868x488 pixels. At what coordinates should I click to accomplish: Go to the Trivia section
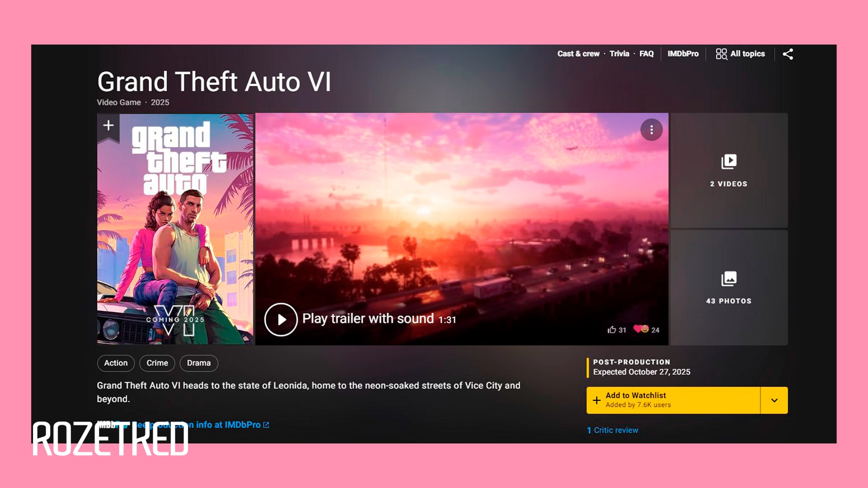pyautogui.click(x=619, y=54)
